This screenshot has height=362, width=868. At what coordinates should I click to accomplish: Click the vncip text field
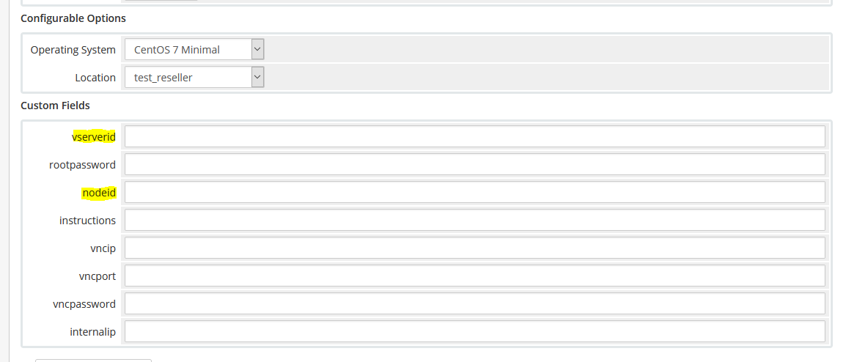474,248
